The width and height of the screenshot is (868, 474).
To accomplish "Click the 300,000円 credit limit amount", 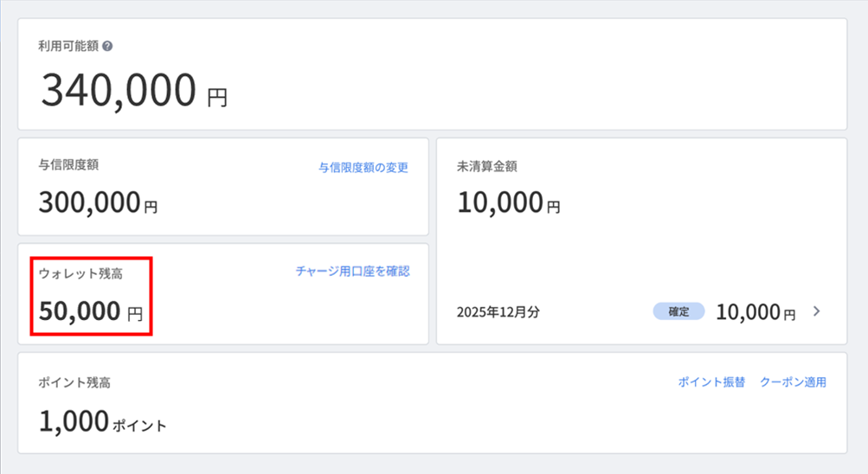I will [x=98, y=203].
